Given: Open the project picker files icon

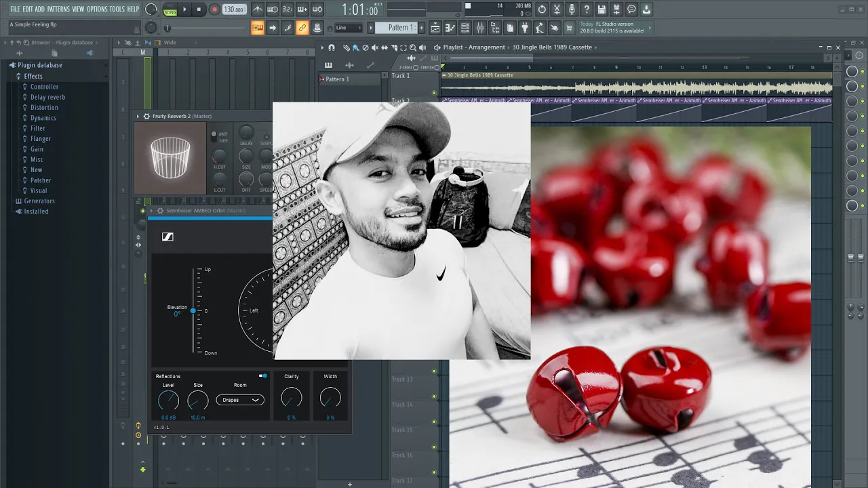Looking at the screenshot, I should (510, 28).
